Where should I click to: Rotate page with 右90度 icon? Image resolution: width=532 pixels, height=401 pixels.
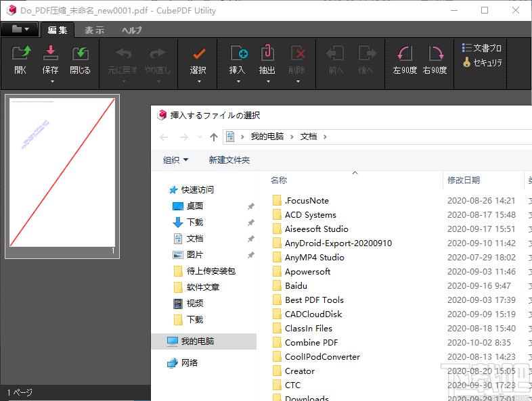(435, 53)
